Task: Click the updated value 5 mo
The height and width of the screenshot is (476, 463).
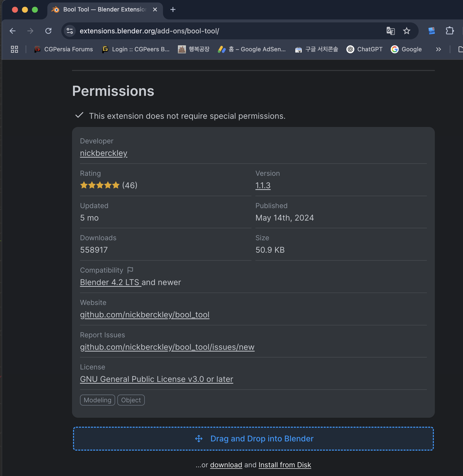Action: pyautogui.click(x=89, y=218)
